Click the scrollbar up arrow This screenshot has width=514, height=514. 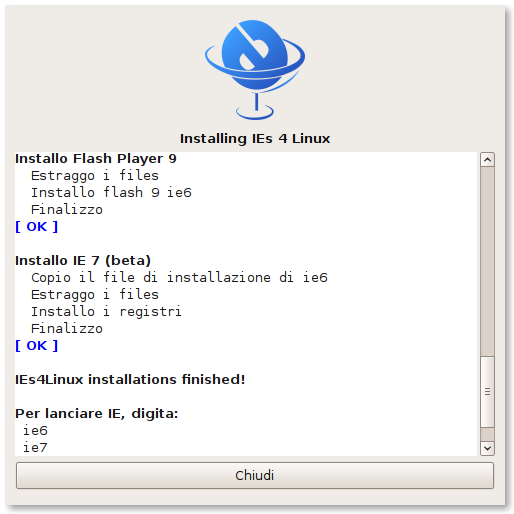pyautogui.click(x=487, y=160)
